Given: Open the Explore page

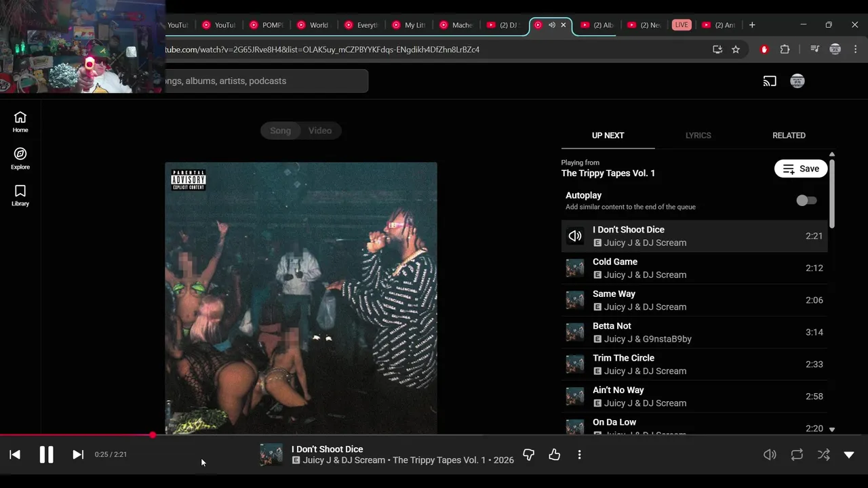Looking at the screenshot, I should pos(20,159).
